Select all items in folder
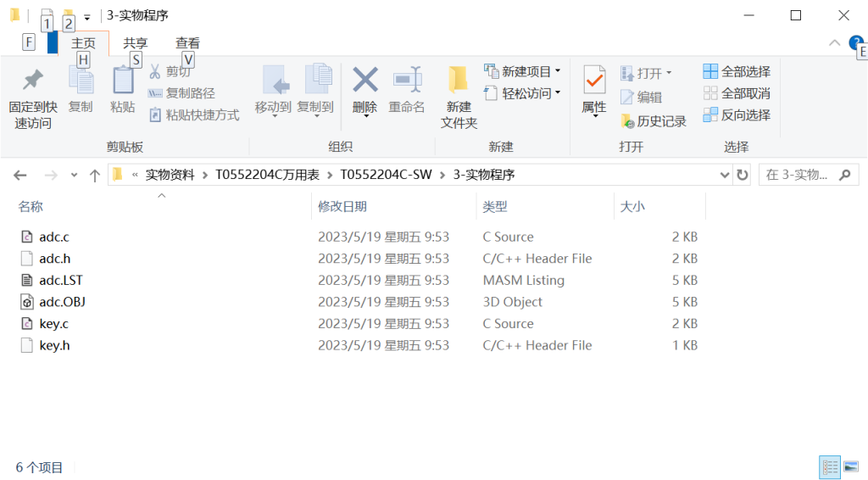 [x=737, y=71]
